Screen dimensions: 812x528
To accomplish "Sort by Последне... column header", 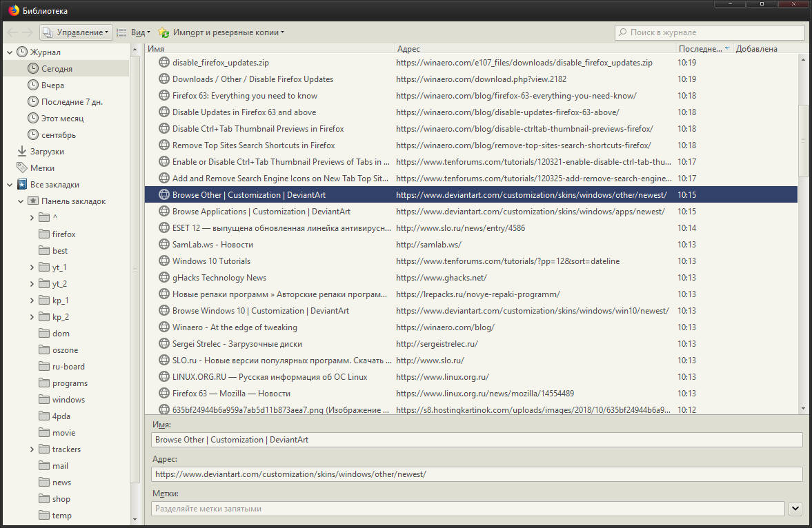I will point(704,49).
